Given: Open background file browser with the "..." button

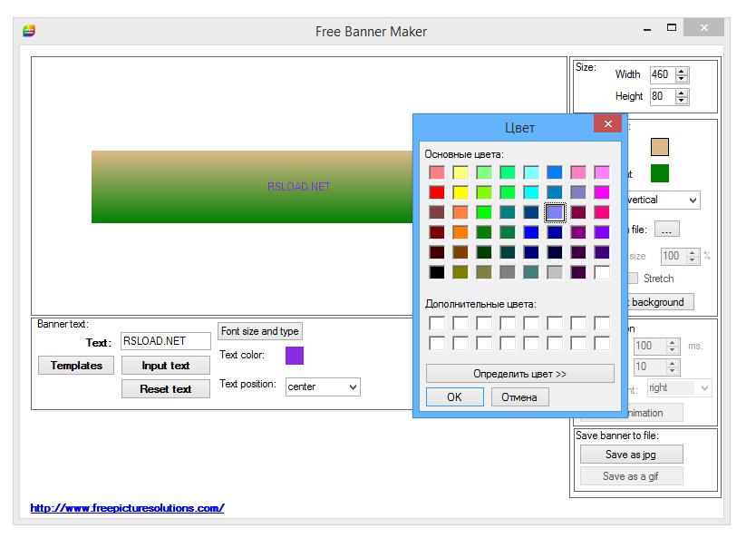Looking at the screenshot, I should coord(667,229).
